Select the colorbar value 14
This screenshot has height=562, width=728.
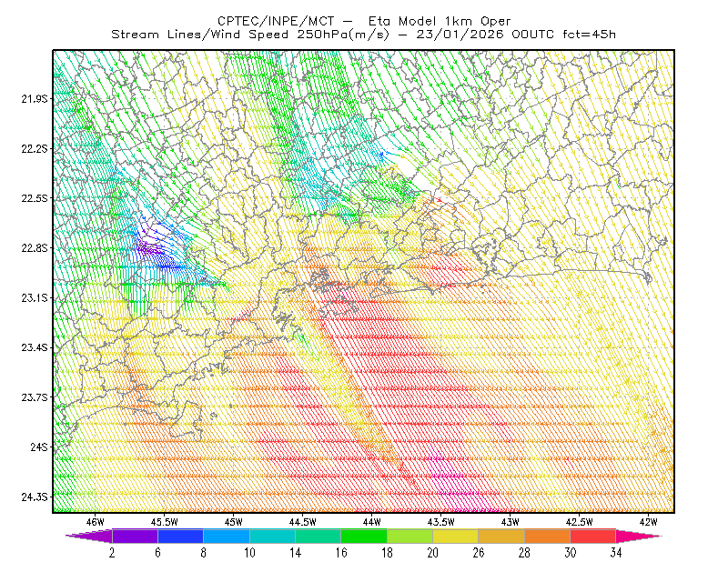(x=295, y=553)
